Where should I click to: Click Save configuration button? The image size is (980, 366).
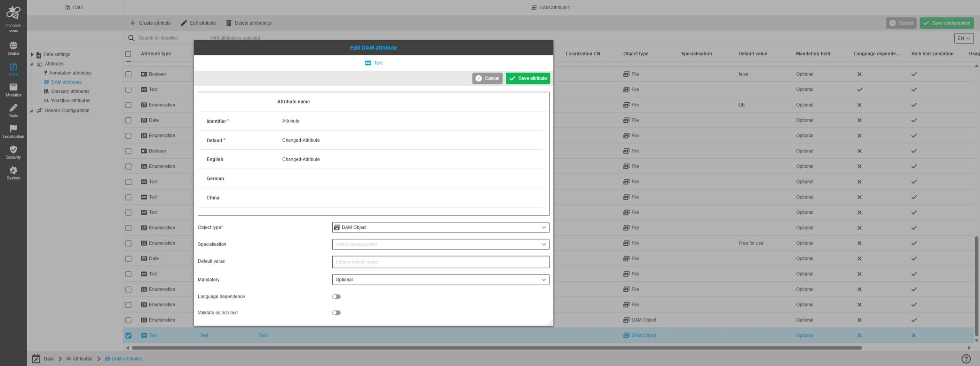946,23
